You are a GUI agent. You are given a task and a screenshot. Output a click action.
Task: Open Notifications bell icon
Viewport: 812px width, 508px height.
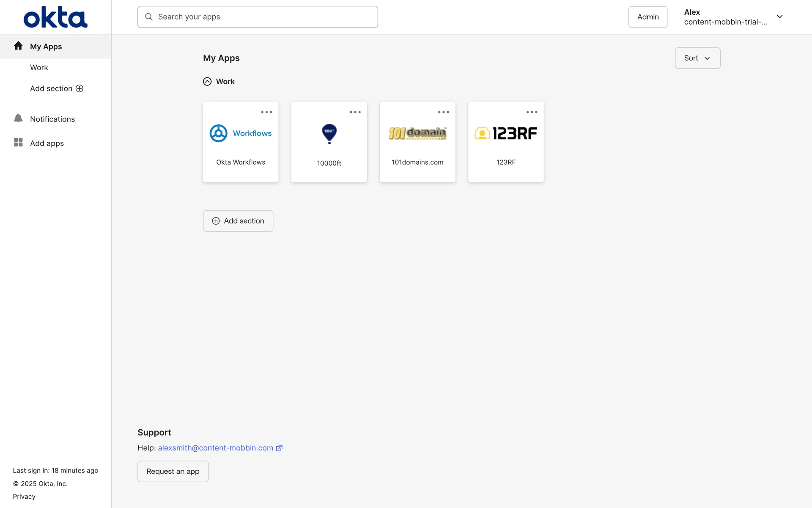(x=18, y=118)
